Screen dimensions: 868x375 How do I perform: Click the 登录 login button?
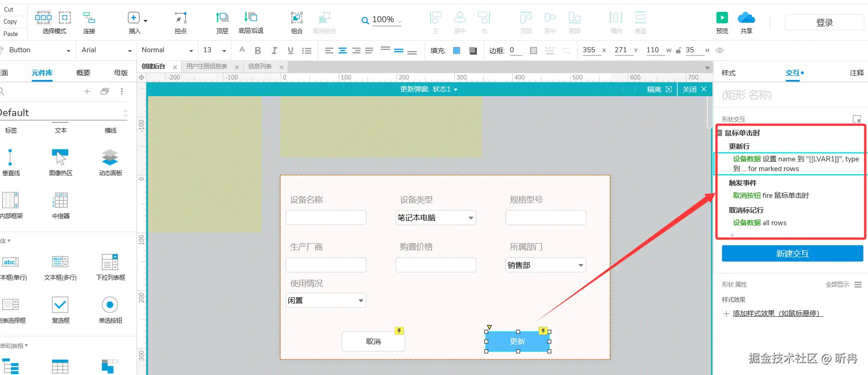824,22
